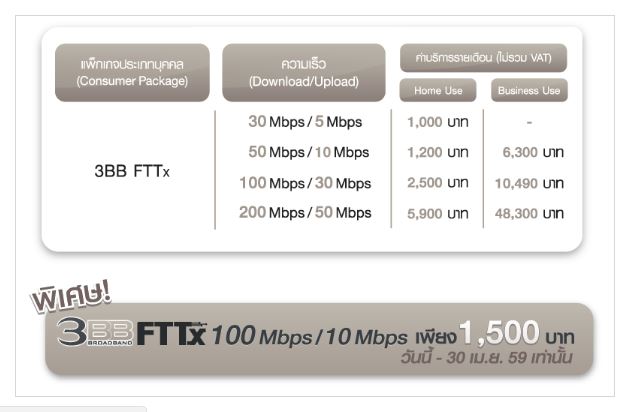Select the 100 Mbps / 30 Mbps speed row
Image resolution: width=636 pixels, height=412 pixels.
[306, 183]
